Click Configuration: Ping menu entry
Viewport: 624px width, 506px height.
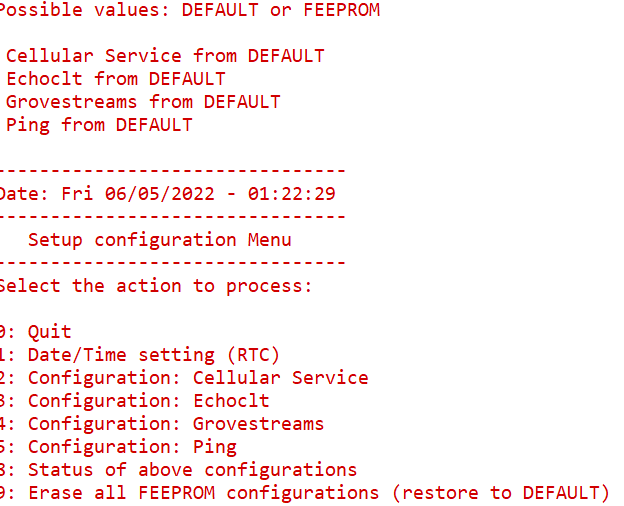click(x=118, y=447)
